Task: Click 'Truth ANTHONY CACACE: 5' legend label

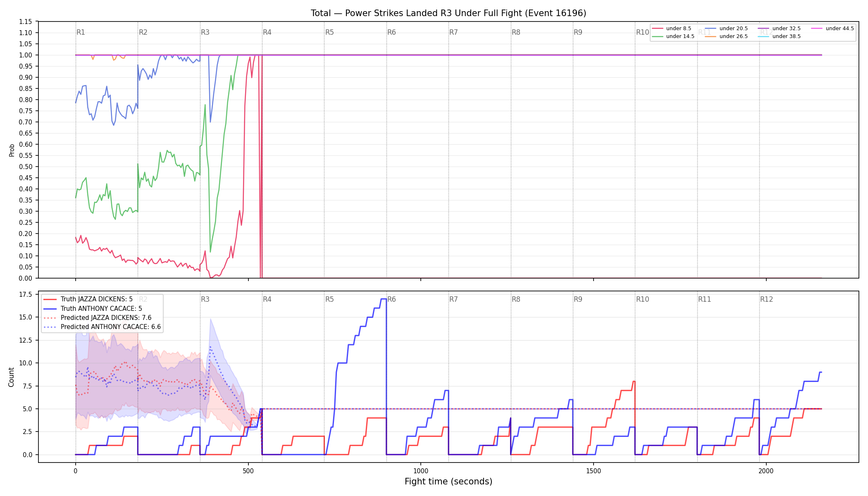Action: tap(101, 308)
